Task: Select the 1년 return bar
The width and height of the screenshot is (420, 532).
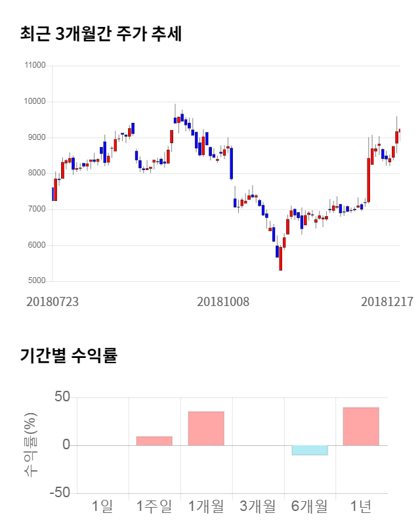Action: click(x=361, y=426)
